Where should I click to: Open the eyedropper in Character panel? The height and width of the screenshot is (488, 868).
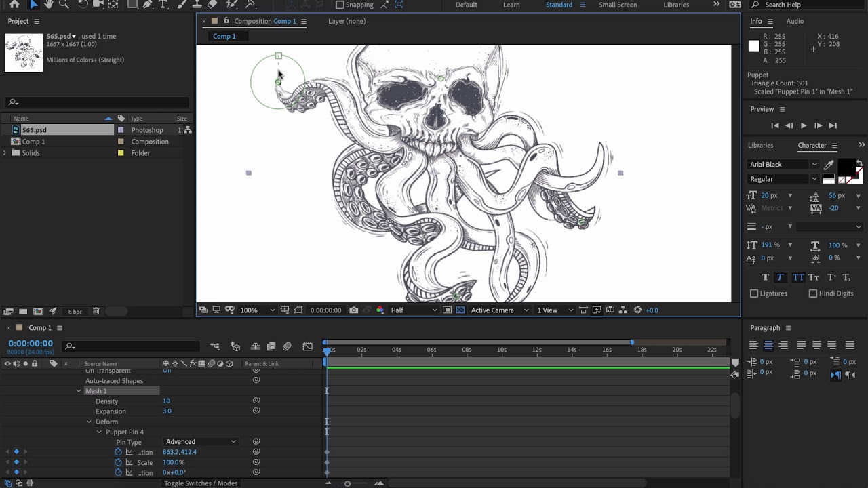(x=829, y=164)
